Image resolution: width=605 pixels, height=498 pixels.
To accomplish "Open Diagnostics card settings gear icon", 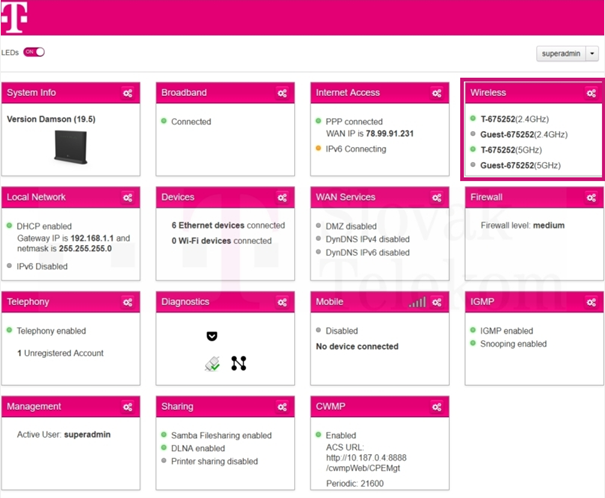I will click(282, 302).
